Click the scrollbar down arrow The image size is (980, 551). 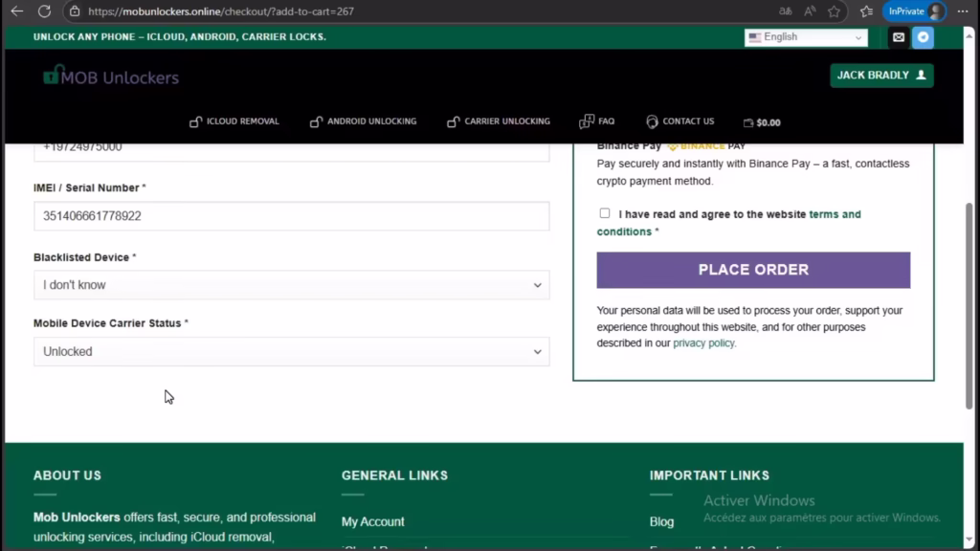969,540
